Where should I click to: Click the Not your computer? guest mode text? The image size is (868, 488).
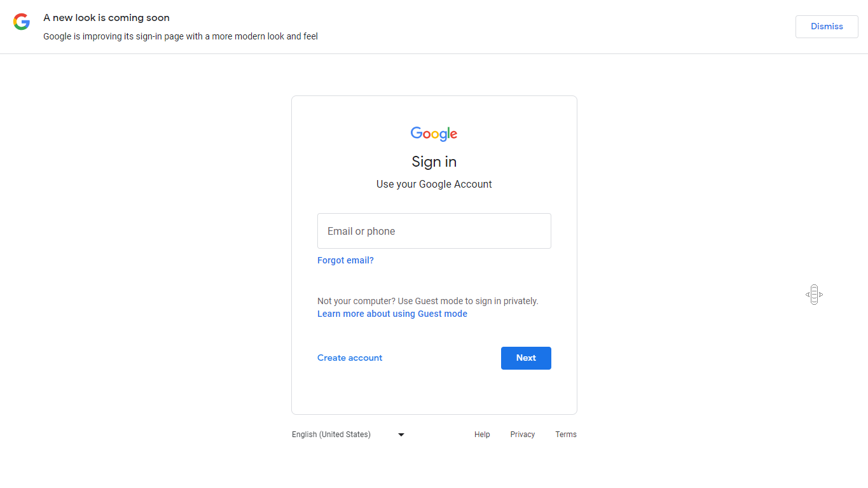click(427, 301)
